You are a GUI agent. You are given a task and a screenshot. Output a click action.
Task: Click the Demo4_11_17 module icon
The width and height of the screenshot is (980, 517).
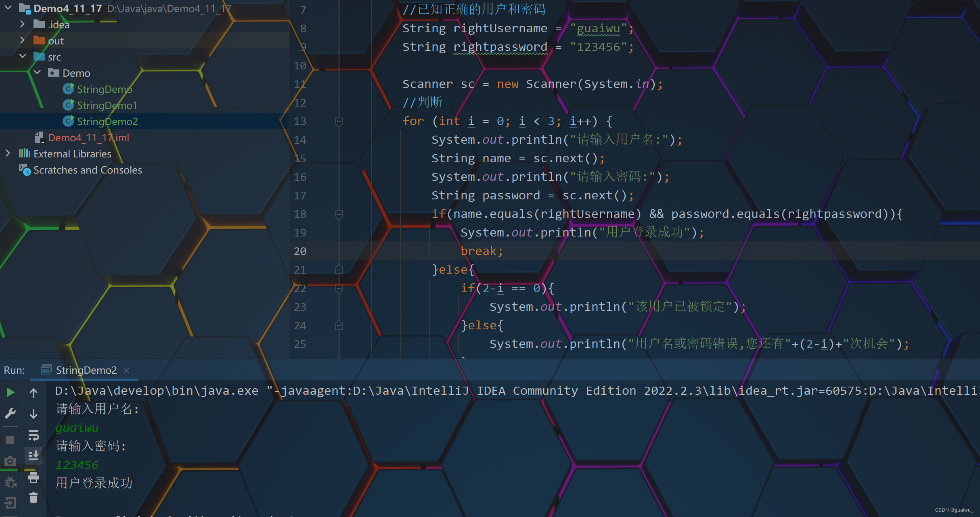pos(25,8)
